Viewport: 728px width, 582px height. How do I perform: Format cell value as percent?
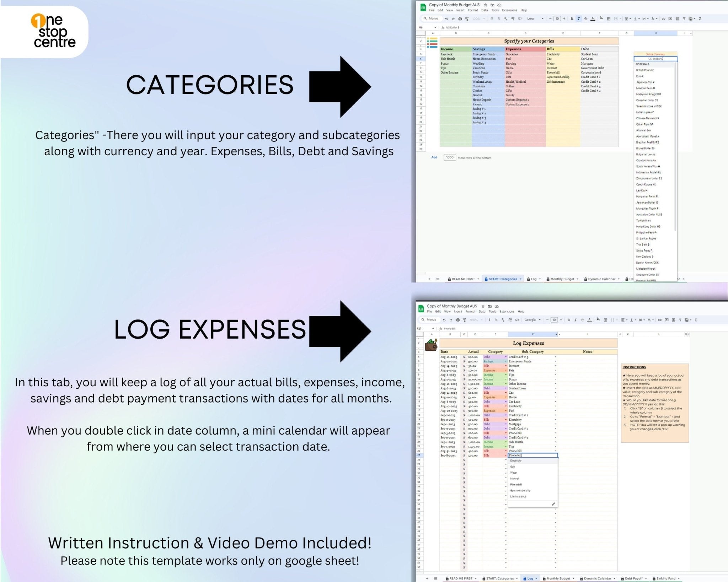[x=498, y=18]
